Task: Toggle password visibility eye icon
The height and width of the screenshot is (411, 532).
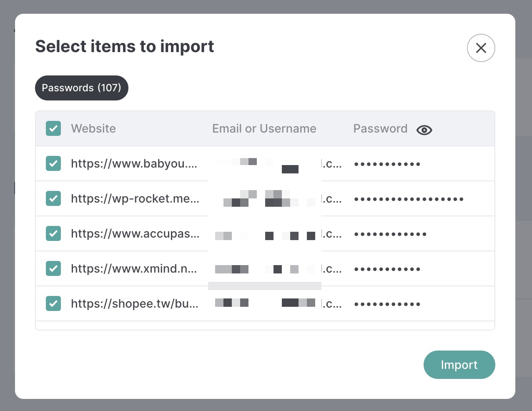Action: coord(424,130)
